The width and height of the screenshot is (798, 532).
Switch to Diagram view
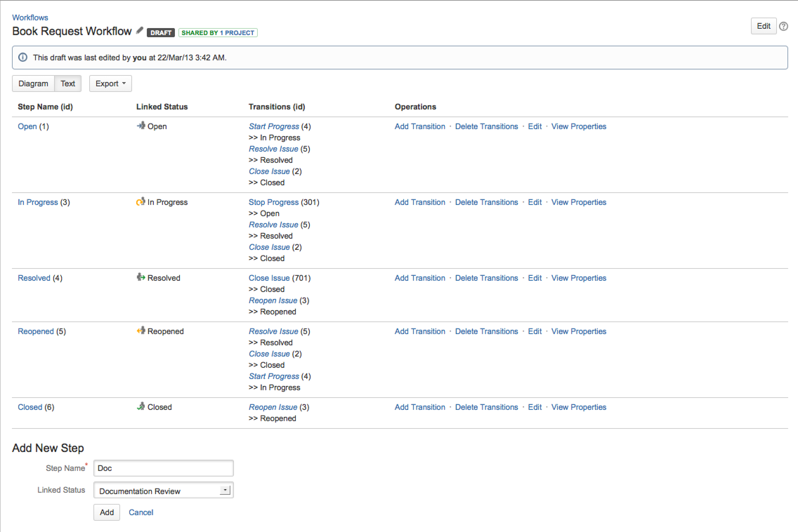pos(33,84)
